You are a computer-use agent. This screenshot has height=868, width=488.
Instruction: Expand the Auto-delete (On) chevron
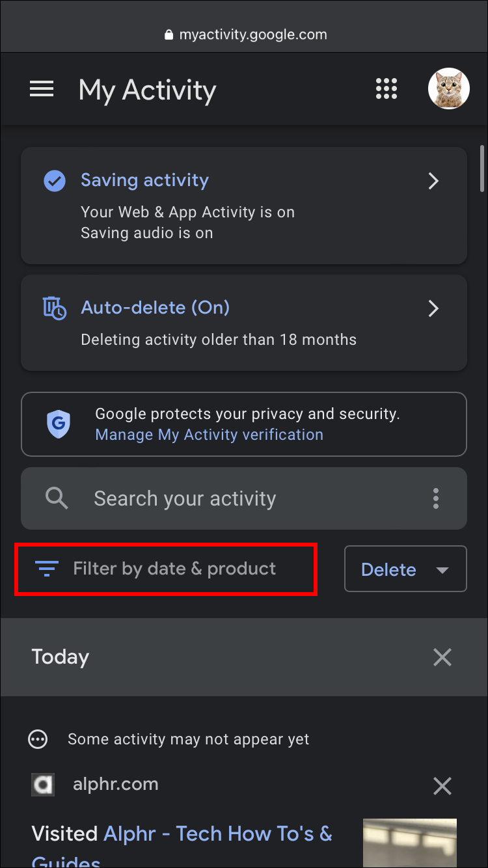[x=433, y=308]
